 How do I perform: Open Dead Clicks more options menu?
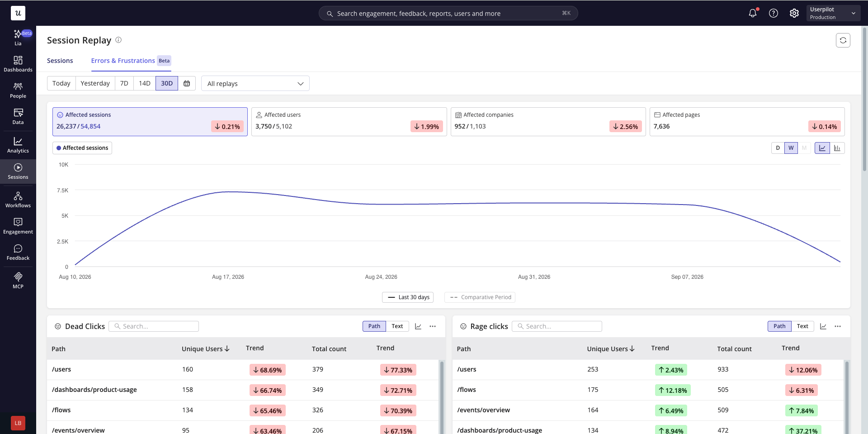pos(433,326)
